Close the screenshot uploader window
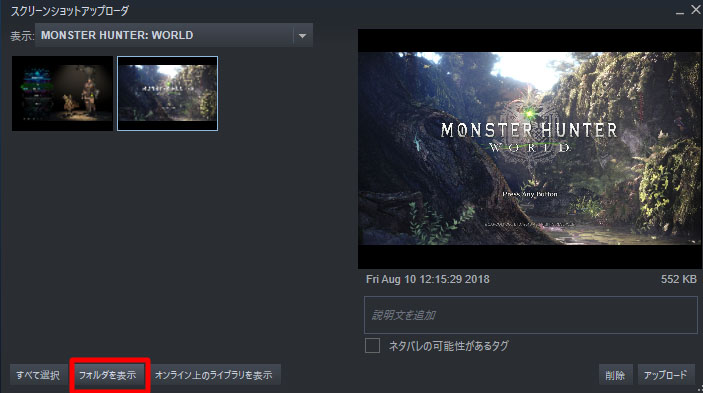The height and width of the screenshot is (393, 703). (x=696, y=10)
